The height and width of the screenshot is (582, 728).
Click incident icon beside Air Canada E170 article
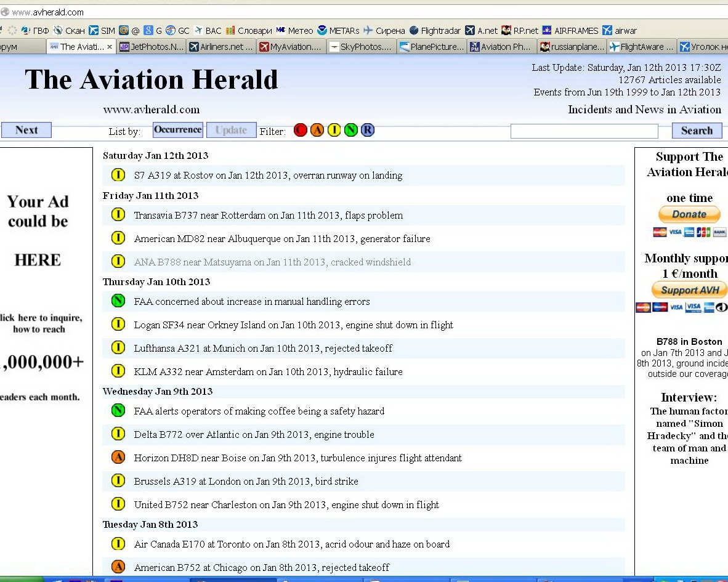(118, 543)
